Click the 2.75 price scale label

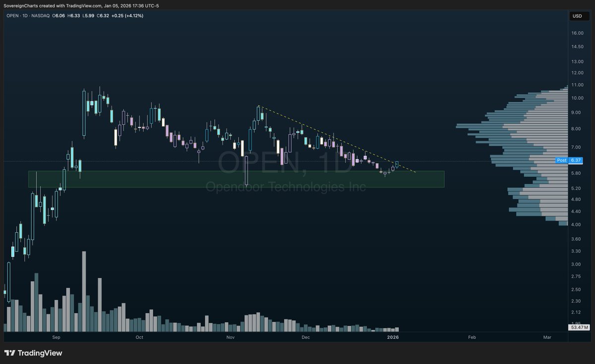coord(577,276)
